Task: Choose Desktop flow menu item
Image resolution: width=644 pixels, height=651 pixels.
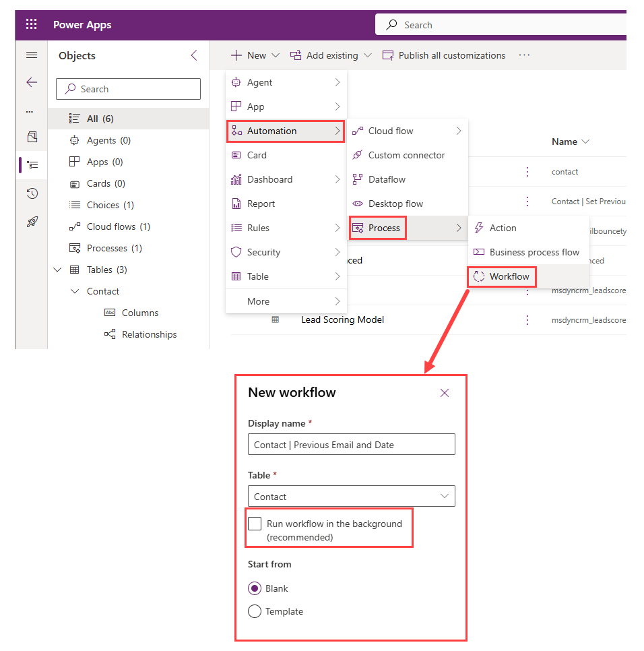Action: (x=407, y=204)
